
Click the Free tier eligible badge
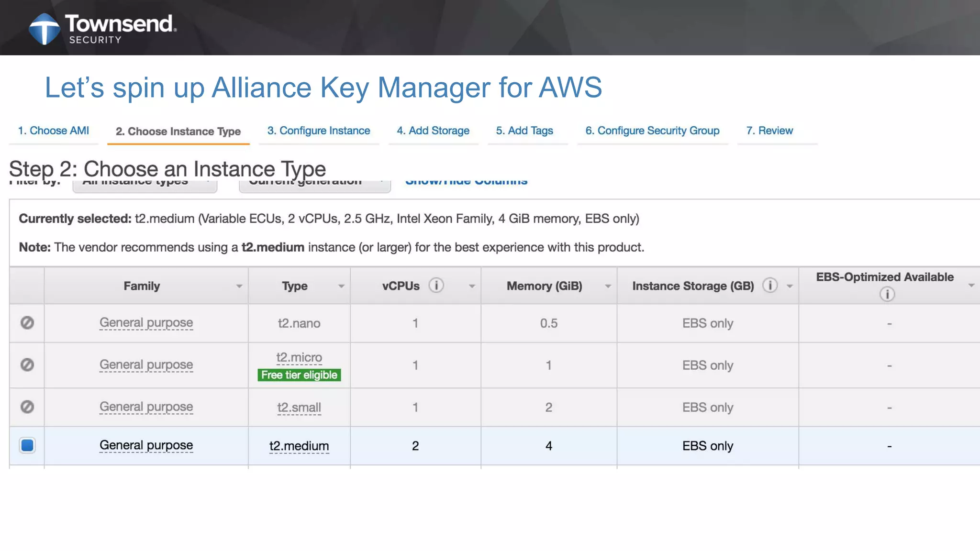click(299, 375)
